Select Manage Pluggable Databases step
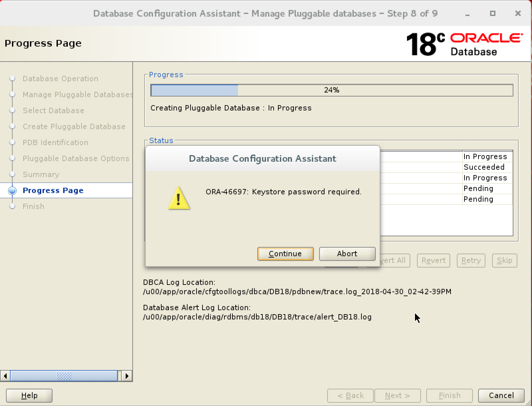532x406 pixels. (78, 95)
